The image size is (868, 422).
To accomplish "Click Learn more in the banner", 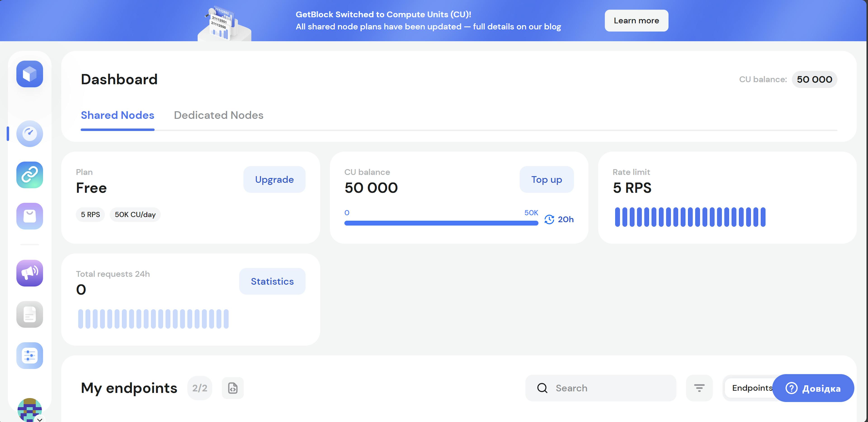I will pyautogui.click(x=636, y=21).
